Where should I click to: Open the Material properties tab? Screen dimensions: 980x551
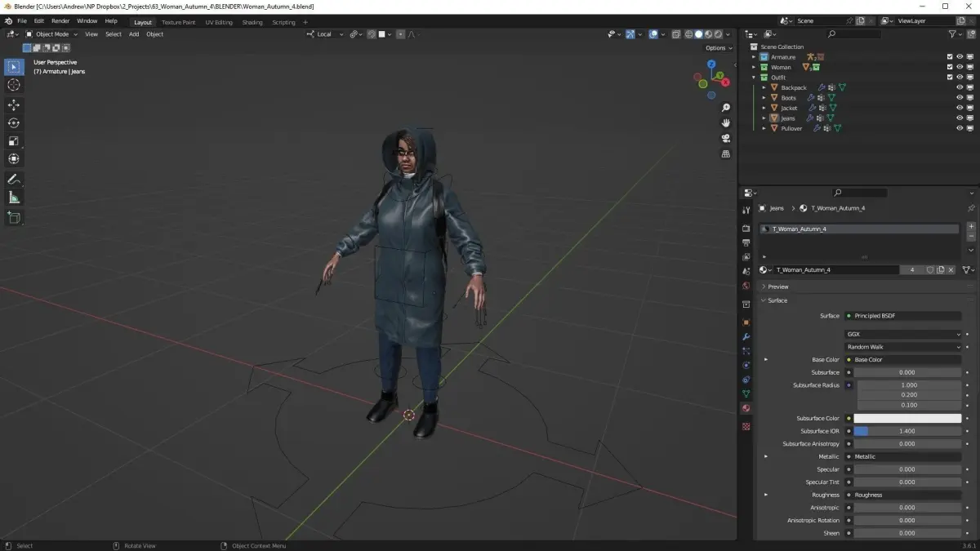(746, 408)
